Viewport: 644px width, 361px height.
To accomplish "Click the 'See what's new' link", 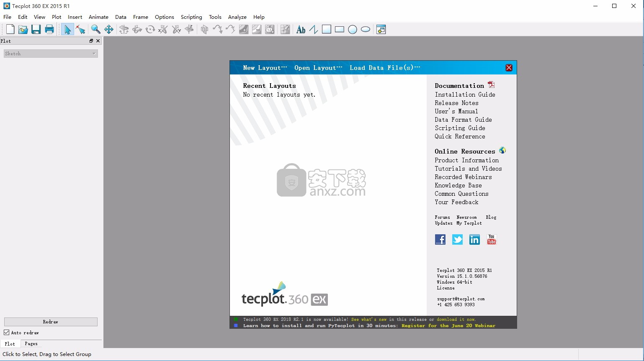I will pos(369,320).
